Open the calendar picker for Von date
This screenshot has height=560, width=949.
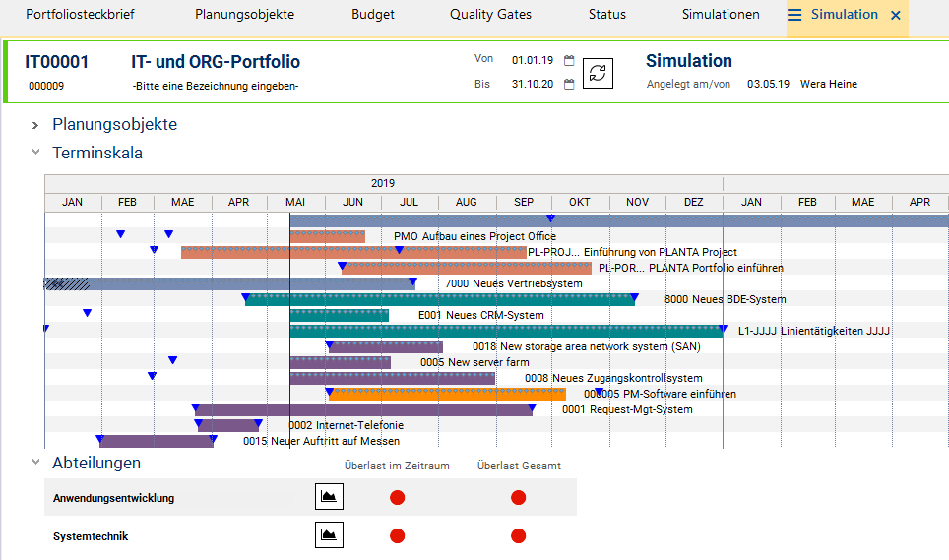pos(569,61)
